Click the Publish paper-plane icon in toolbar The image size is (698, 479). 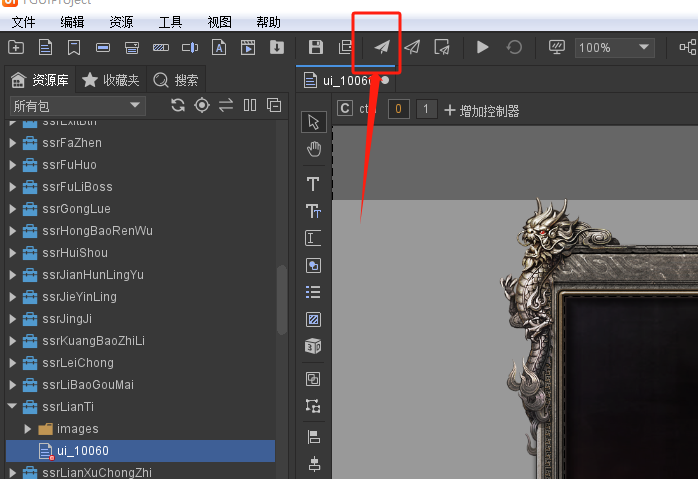[381, 47]
